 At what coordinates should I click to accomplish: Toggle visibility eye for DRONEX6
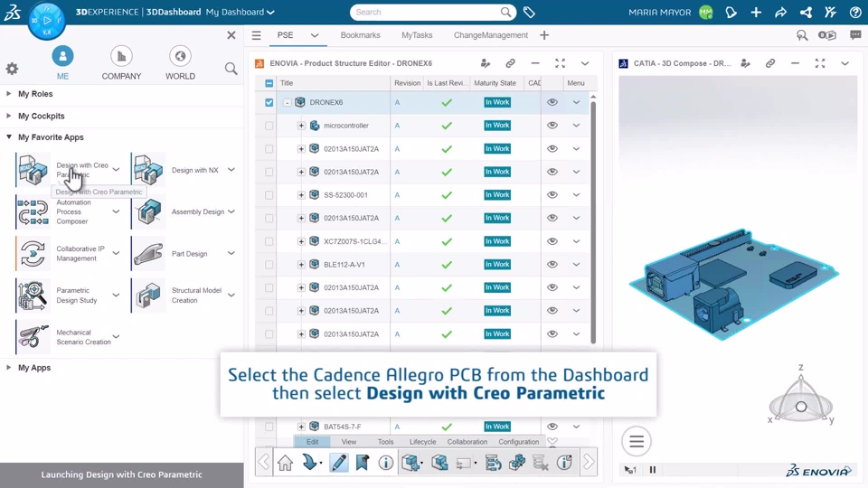tap(552, 102)
